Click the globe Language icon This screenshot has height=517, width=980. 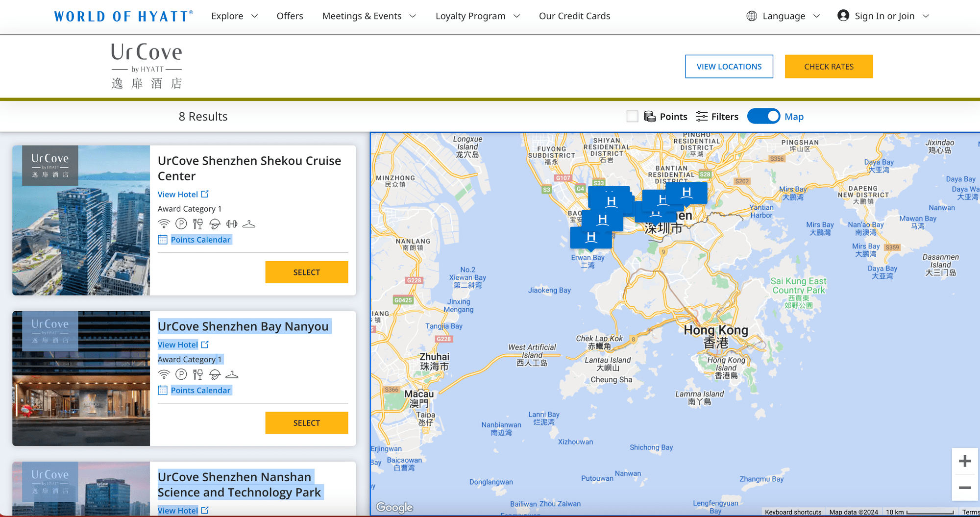(x=752, y=16)
